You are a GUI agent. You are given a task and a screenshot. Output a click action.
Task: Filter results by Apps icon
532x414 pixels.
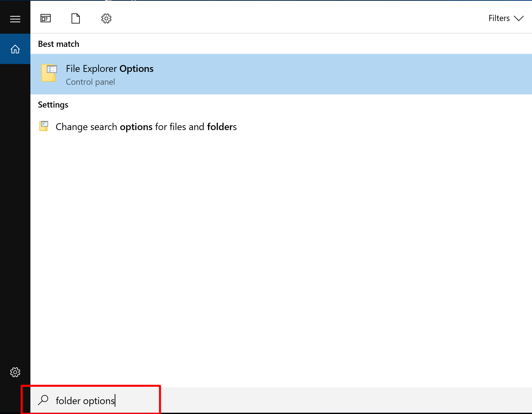[46, 18]
